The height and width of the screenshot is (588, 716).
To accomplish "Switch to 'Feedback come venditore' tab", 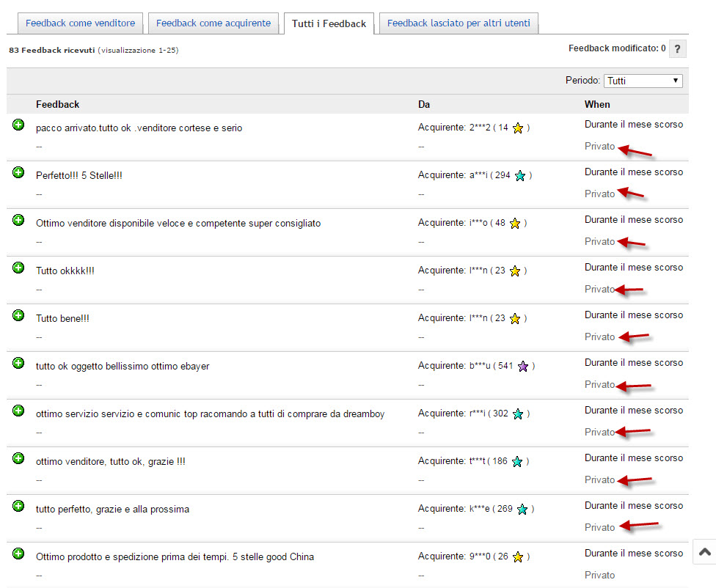I will click(x=80, y=23).
